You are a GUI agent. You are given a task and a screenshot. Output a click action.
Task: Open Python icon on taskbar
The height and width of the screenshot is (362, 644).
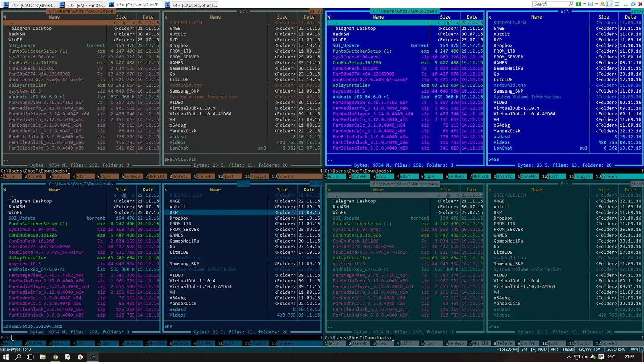[68, 357]
